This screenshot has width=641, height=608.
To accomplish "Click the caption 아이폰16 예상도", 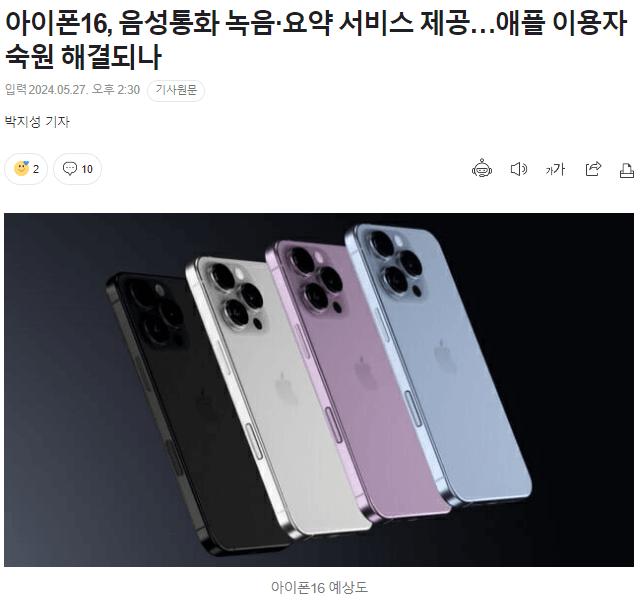I will point(319,588).
